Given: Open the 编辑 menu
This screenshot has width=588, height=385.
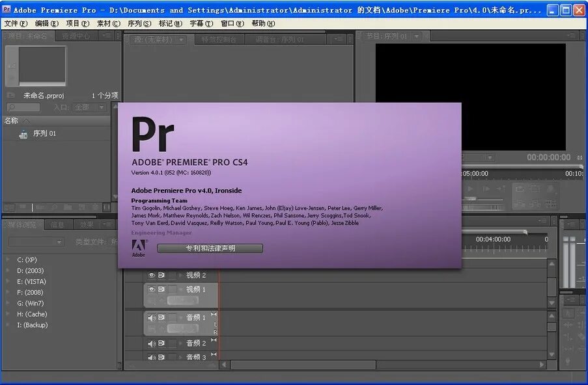Looking at the screenshot, I should click(x=46, y=23).
